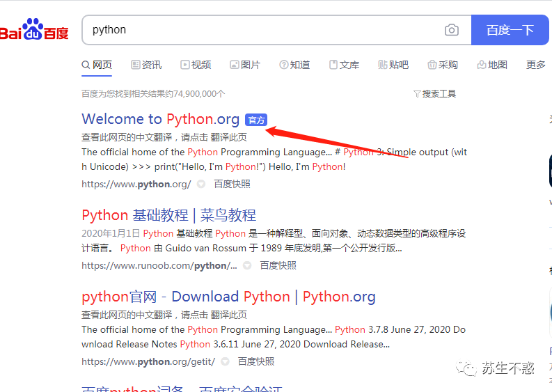The width and height of the screenshot is (552, 392).
Task: Open python官网 - Download Python result
Action: [228, 297]
